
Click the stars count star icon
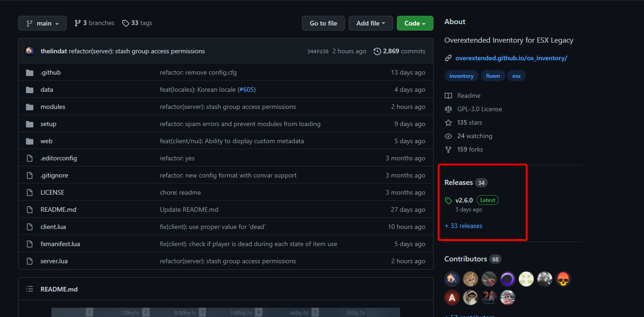coord(448,122)
